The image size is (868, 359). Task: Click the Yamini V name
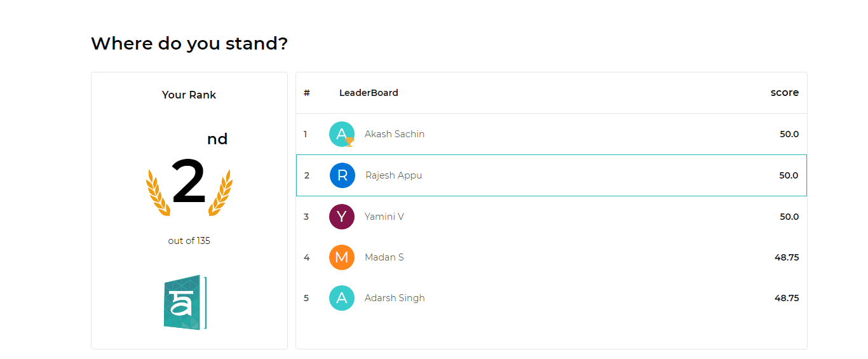pyautogui.click(x=384, y=217)
